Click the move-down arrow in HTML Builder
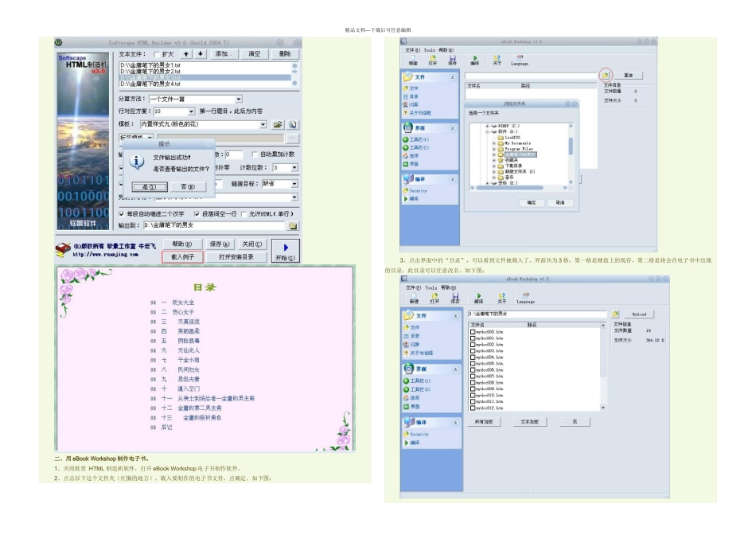The width and height of the screenshot is (756, 535). coord(199,53)
